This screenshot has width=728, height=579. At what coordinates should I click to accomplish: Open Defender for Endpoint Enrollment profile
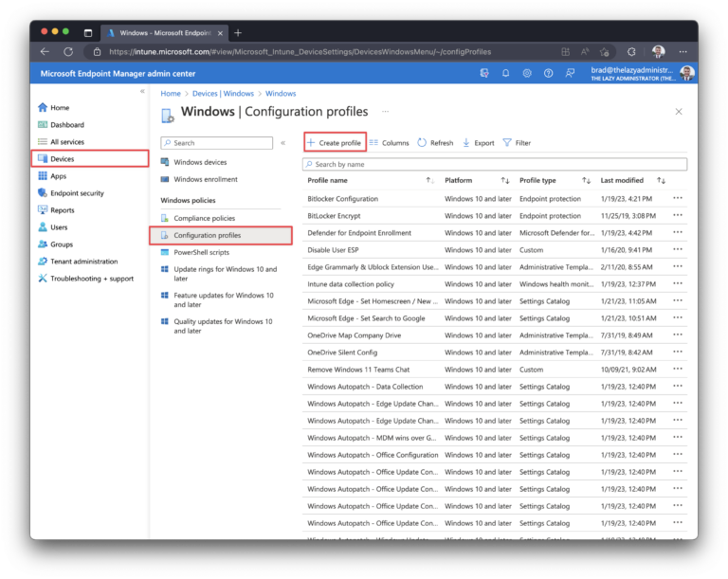pyautogui.click(x=359, y=232)
